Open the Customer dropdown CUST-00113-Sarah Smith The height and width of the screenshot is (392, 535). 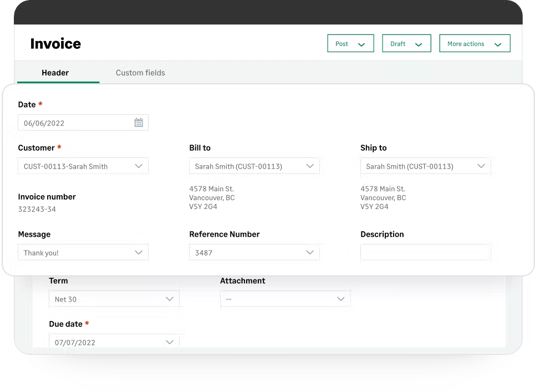click(83, 166)
